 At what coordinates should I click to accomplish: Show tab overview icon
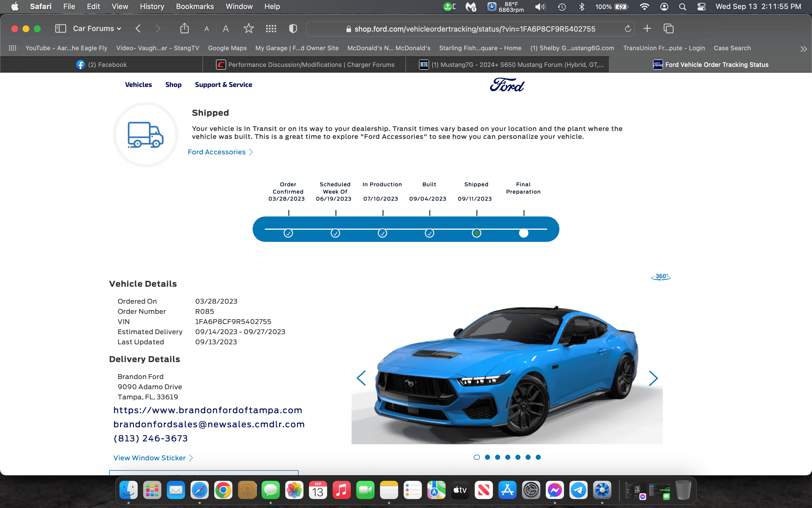(668, 29)
